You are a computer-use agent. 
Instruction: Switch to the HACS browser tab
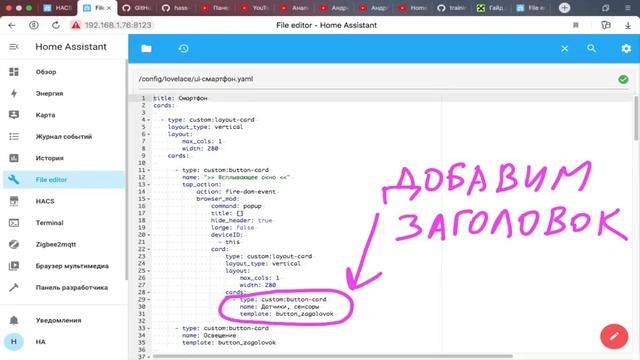58,8
